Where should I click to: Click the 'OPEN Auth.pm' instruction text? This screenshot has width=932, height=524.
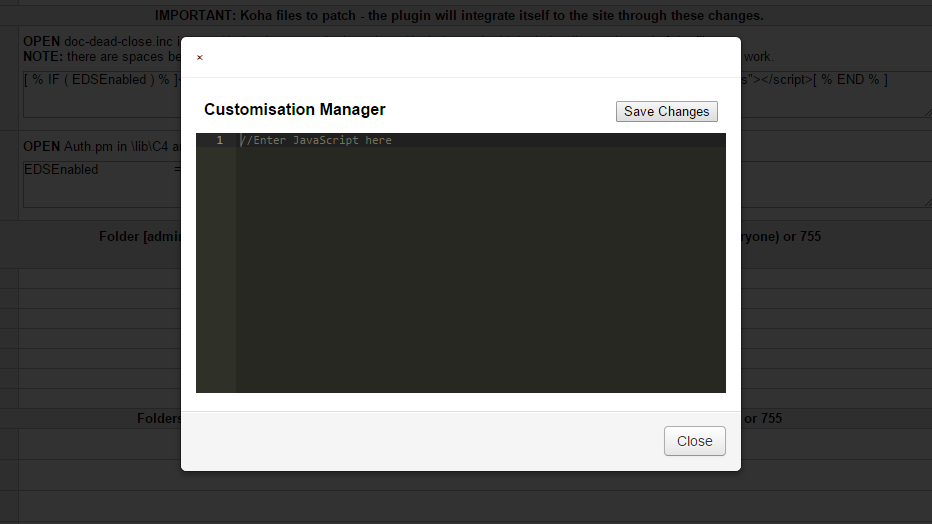click(x=100, y=147)
